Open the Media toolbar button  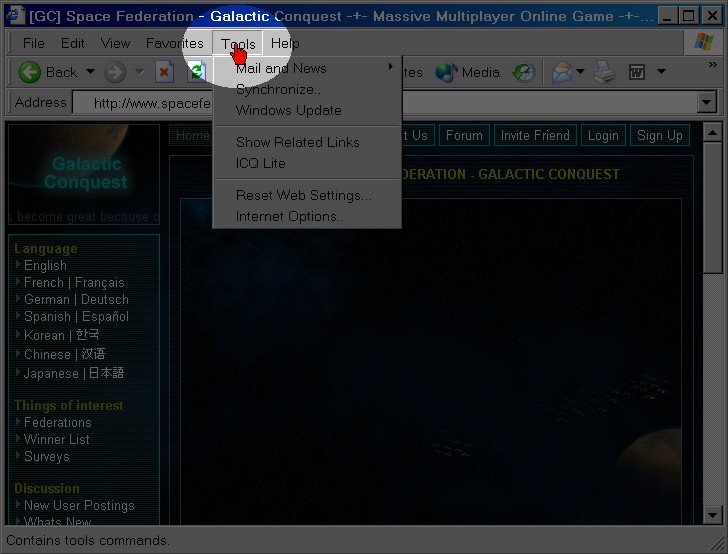468,72
